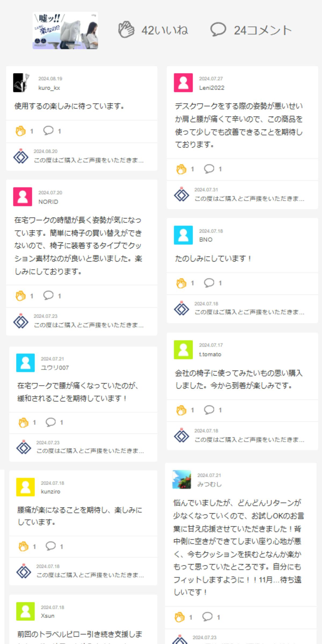Open the username link Leni2022
The height and width of the screenshot is (644, 322).
(x=211, y=88)
